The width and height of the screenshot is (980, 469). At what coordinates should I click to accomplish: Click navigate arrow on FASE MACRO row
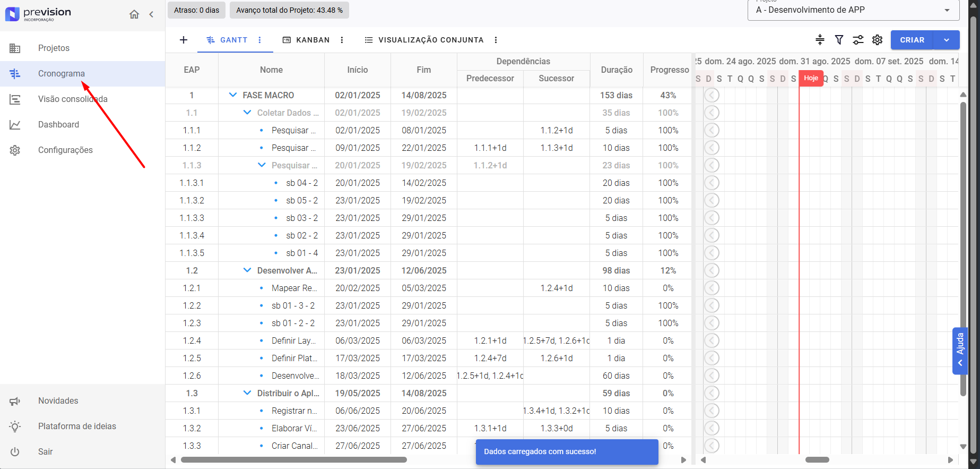tap(712, 95)
